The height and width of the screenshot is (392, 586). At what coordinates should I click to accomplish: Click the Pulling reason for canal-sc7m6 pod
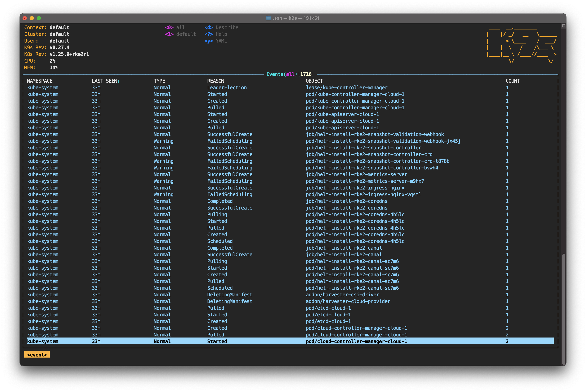point(217,261)
